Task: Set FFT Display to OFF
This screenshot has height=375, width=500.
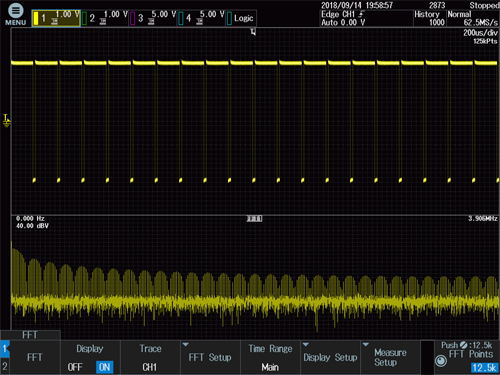Action: coord(75,367)
